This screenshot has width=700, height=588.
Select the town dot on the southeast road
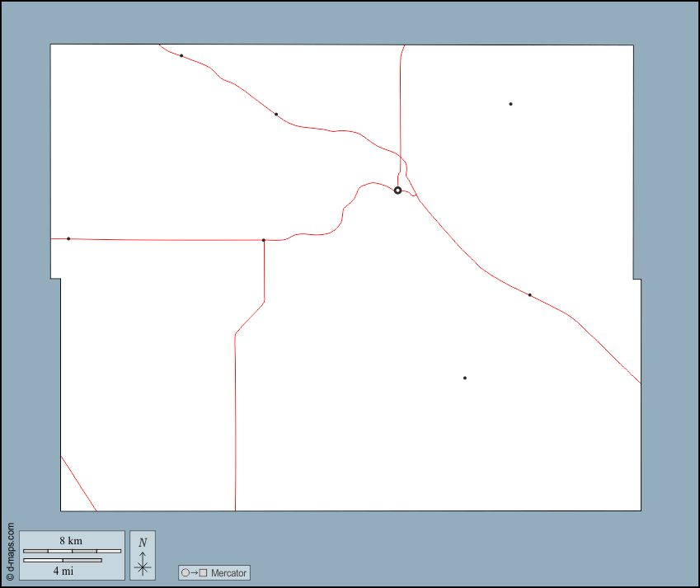[x=529, y=294]
